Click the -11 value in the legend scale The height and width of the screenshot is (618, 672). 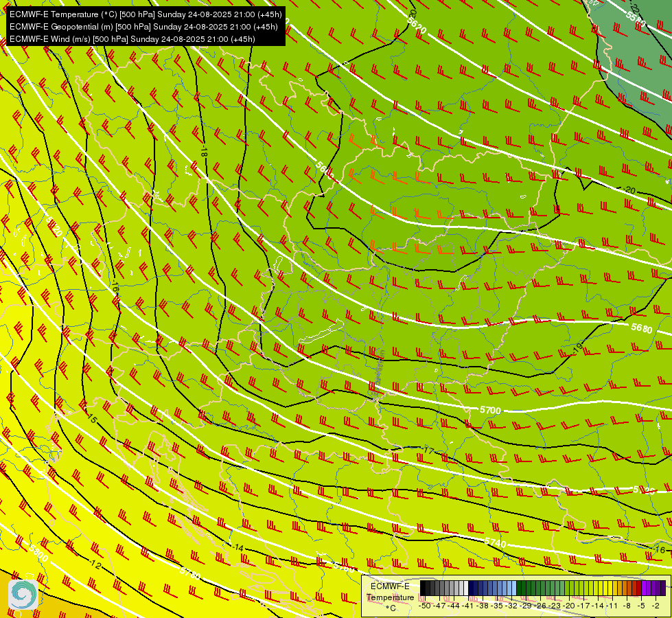pos(612,606)
